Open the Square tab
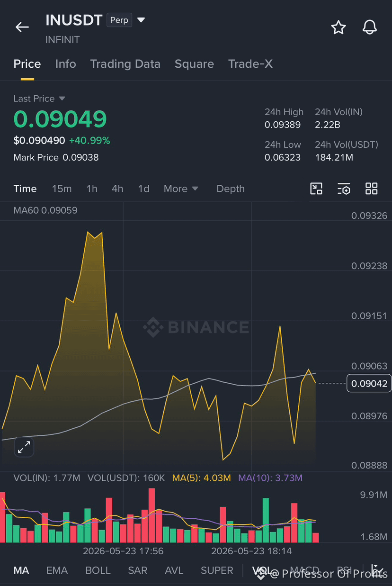 point(194,64)
